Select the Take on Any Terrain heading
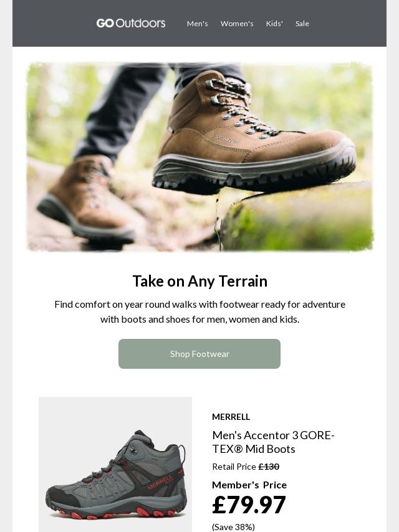Viewport: 399px width, 532px height. pyautogui.click(x=199, y=281)
